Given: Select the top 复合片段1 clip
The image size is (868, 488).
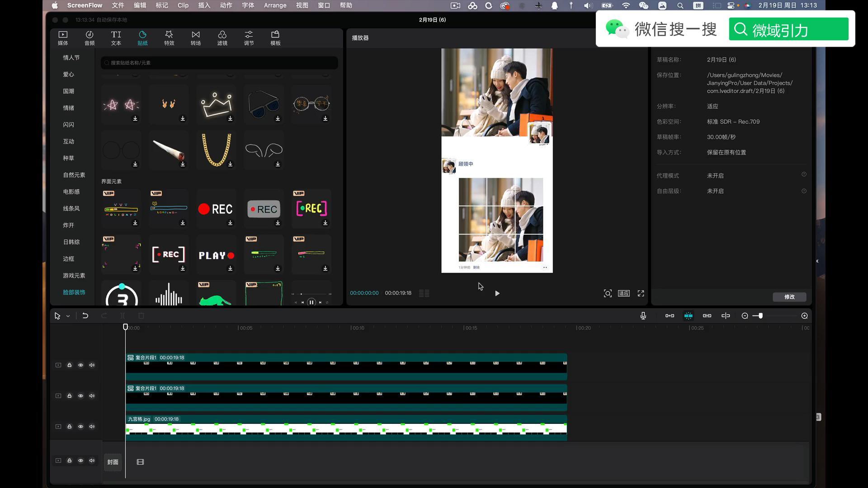Looking at the screenshot, I should 346,366.
